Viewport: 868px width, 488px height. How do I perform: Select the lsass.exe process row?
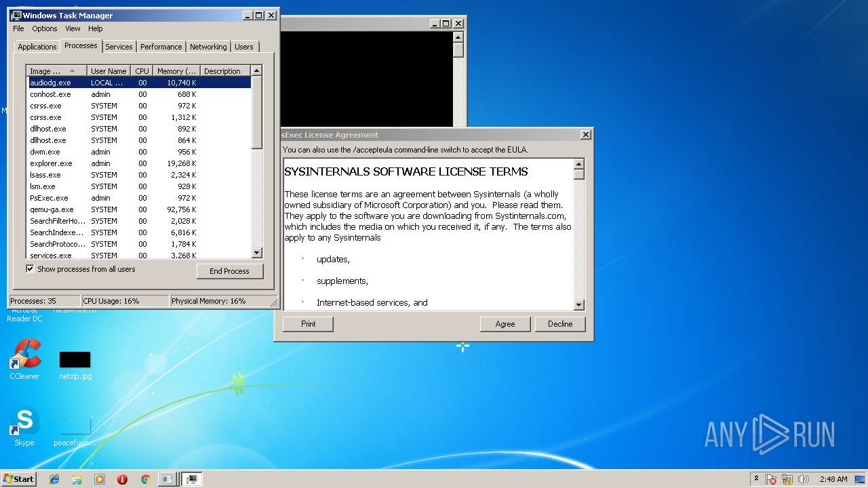point(139,175)
